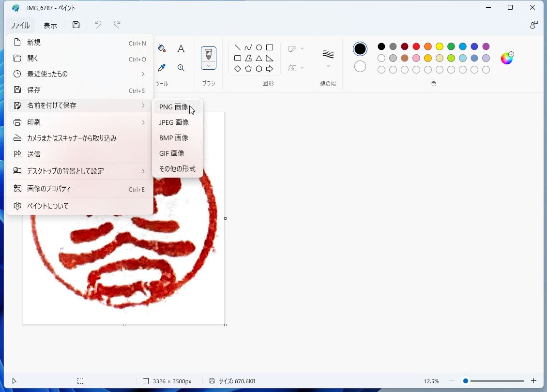Click the Undo icon in the toolbar
Image resolution: width=547 pixels, height=392 pixels.
click(x=98, y=25)
